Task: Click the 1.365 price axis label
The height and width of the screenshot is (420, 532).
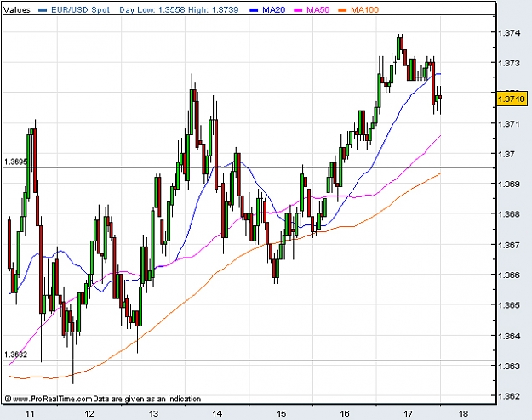Action: pyautogui.click(x=508, y=305)
